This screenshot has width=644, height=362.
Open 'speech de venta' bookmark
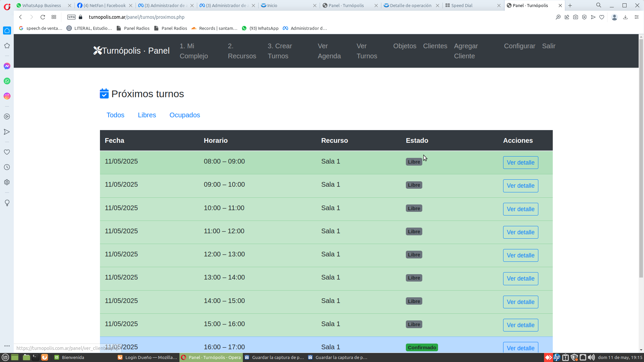coord(41,28)
